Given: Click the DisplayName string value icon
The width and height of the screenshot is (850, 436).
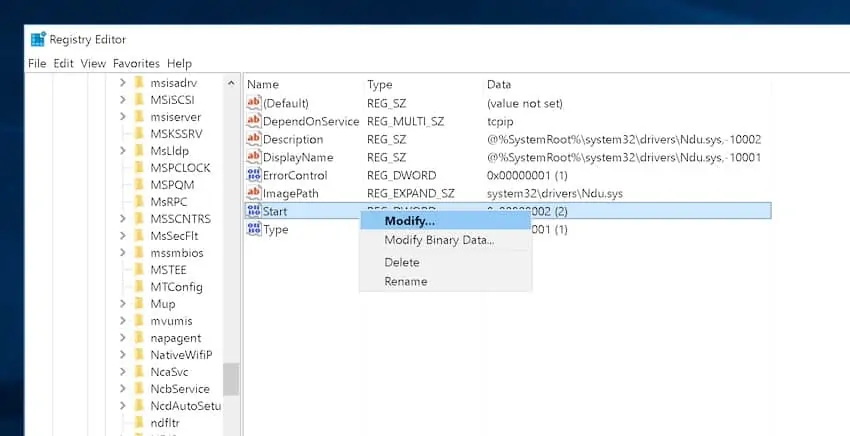Looking at the screenshot, I should pyautogui.click(x=253, y=157).
